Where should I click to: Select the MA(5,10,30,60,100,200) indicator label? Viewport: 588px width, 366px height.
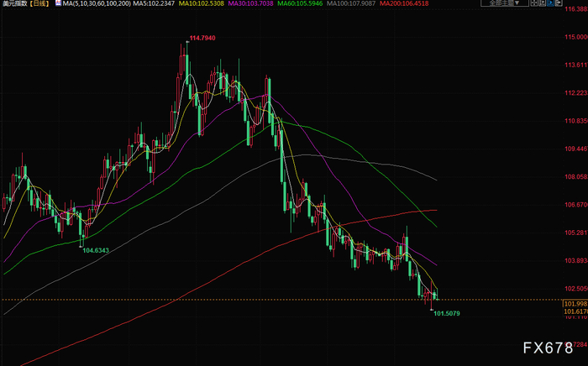tap(97, 3)
